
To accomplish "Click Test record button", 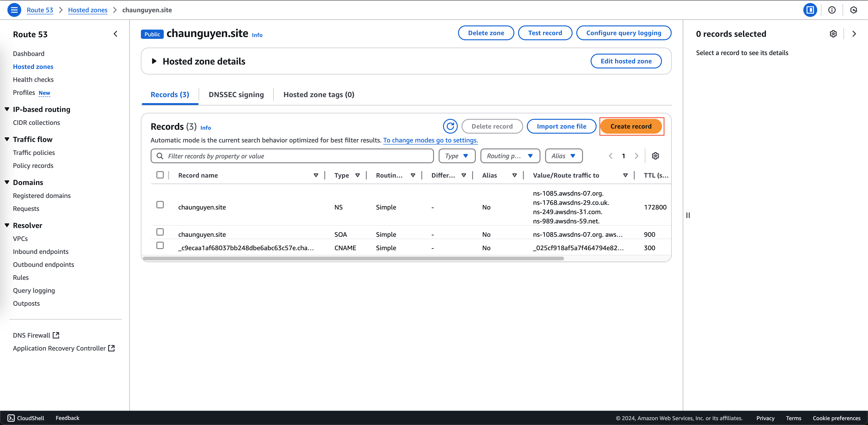I will 545,33.
